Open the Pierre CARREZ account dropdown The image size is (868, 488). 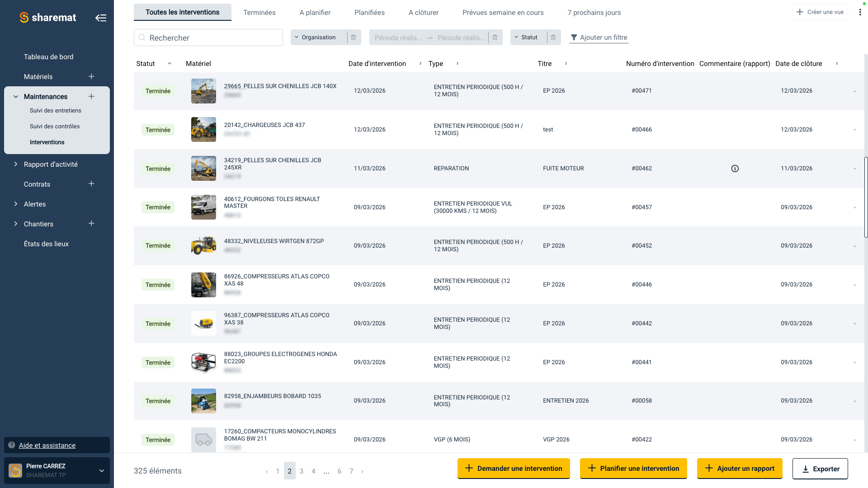click(x=101, y=470)
